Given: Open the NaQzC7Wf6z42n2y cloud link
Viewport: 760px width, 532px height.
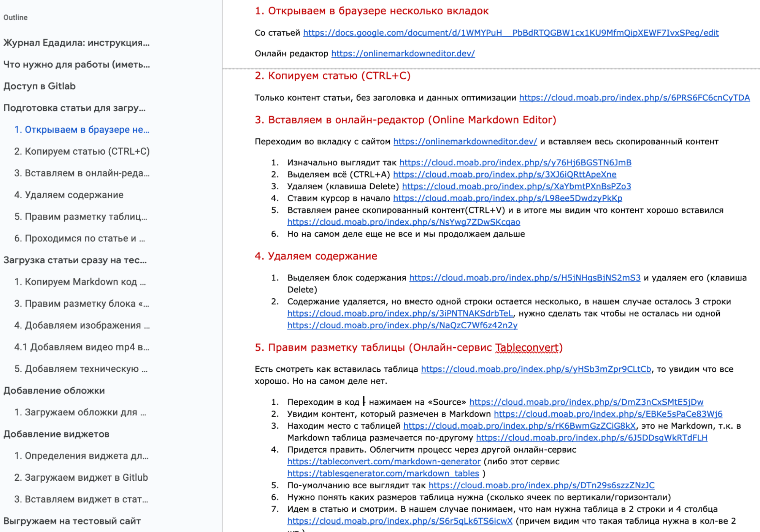Looking at the screenshot, I should 402,325.
